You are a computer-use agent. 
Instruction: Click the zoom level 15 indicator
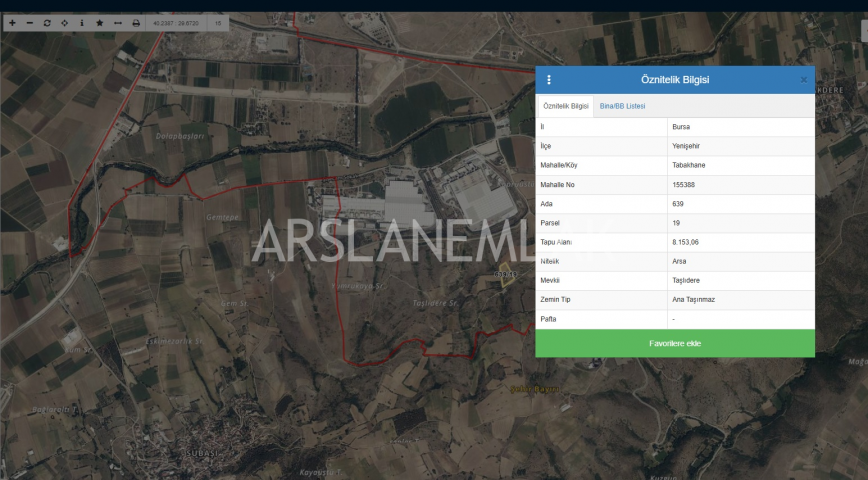(x=217, y=22)
